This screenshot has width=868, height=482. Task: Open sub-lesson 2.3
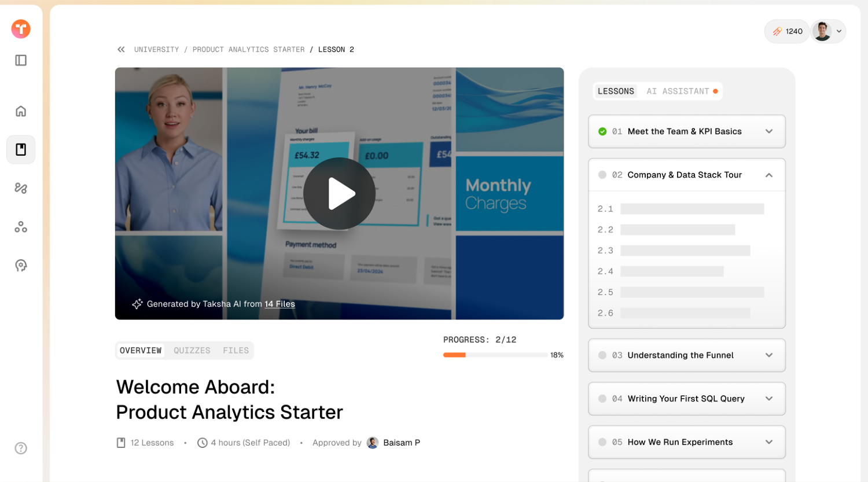(674, 251)
